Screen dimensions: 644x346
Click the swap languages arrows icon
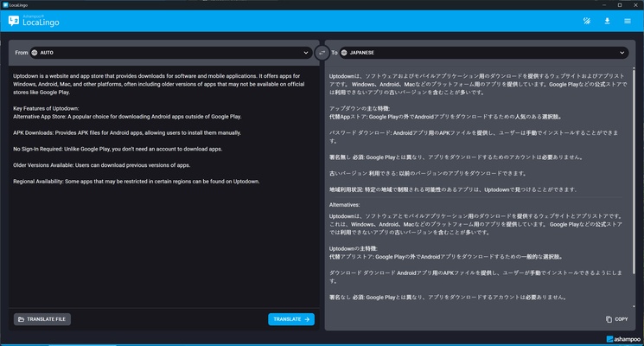[322, 53]
